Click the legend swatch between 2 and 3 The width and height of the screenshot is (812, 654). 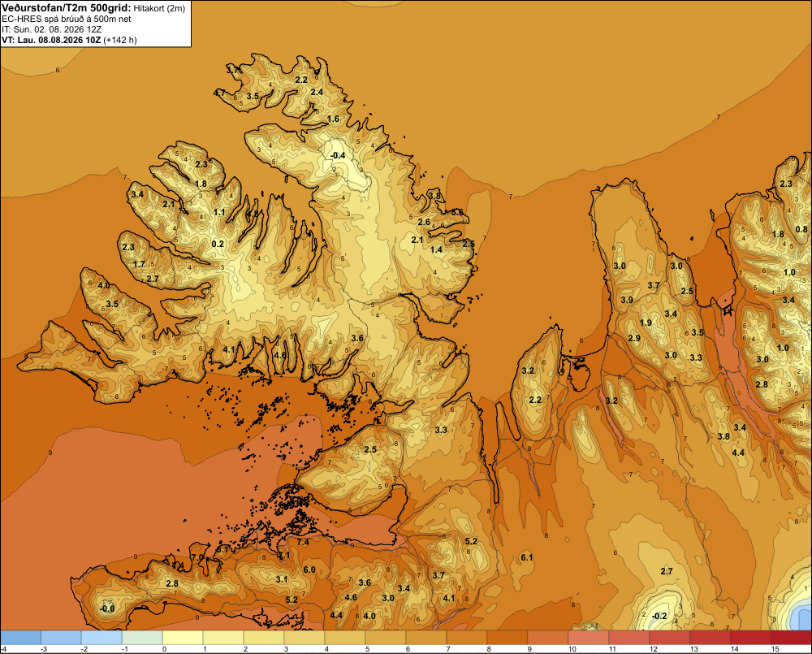pyautogui.click(x=264, y=638)
